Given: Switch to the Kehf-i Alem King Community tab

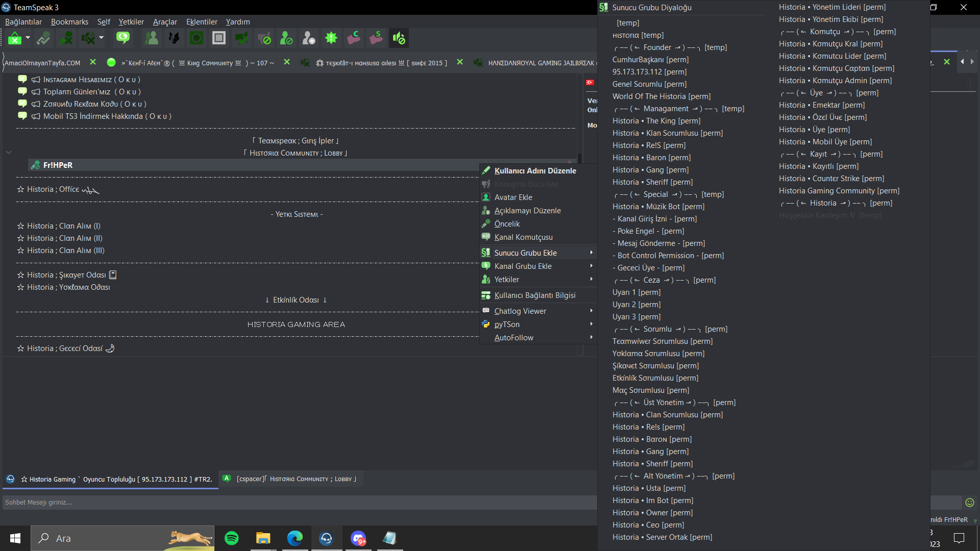Looking at the screenshot, I should pyautogui.click(x=198, y=63).
